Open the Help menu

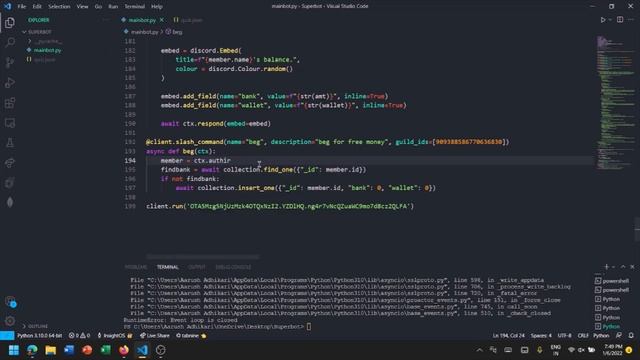coord(157,7)
